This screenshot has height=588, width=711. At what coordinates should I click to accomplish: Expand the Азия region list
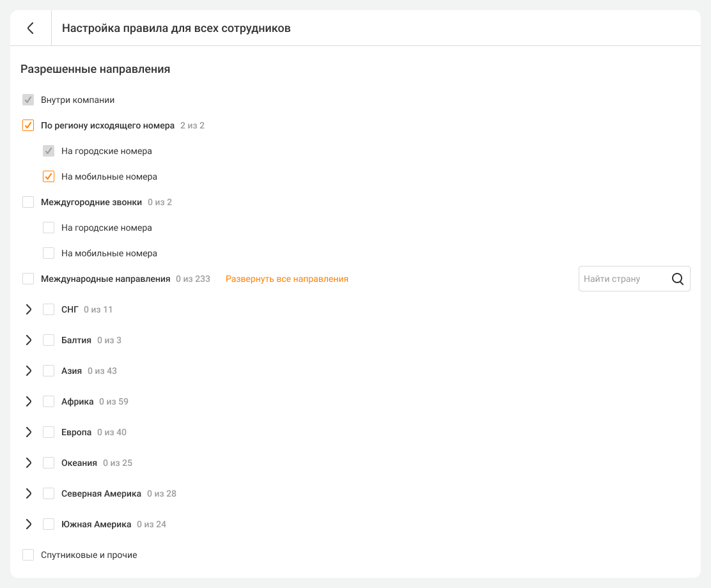pos(28,371)
